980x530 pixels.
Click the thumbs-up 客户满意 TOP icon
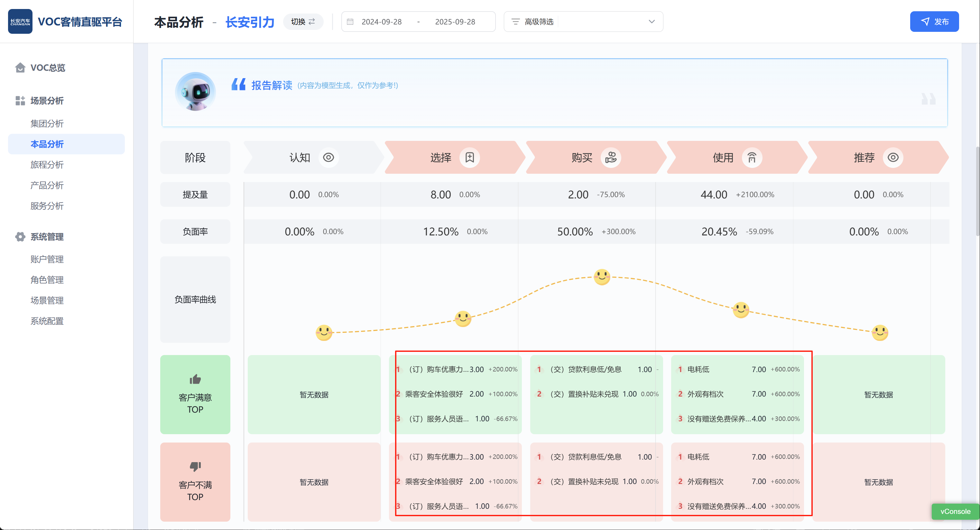tap(195, 379)
